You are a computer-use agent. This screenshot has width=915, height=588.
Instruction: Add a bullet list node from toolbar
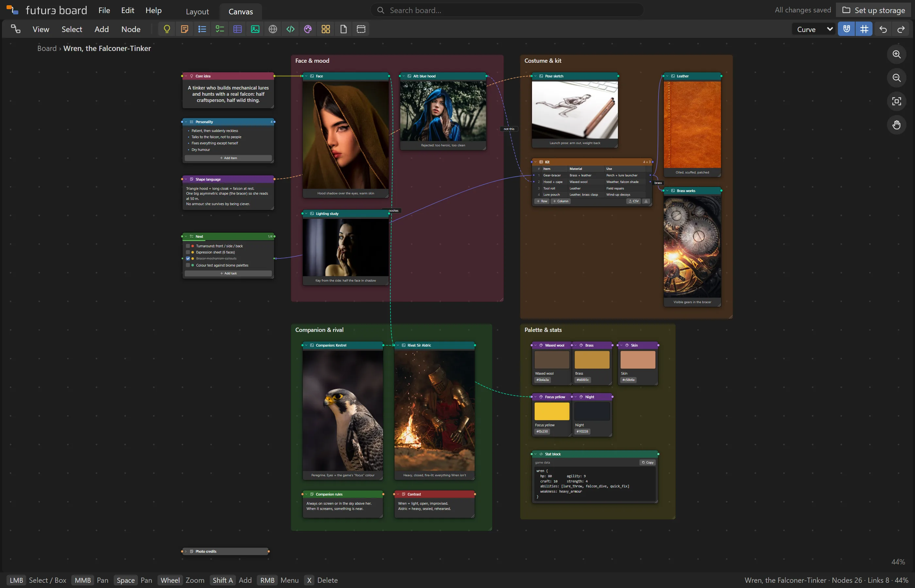click(202, 29)
